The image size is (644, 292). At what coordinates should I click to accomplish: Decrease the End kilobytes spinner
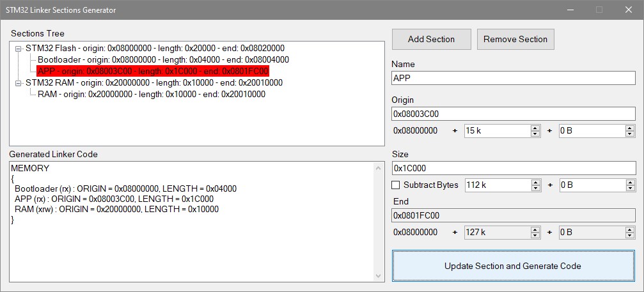point(535,236)
